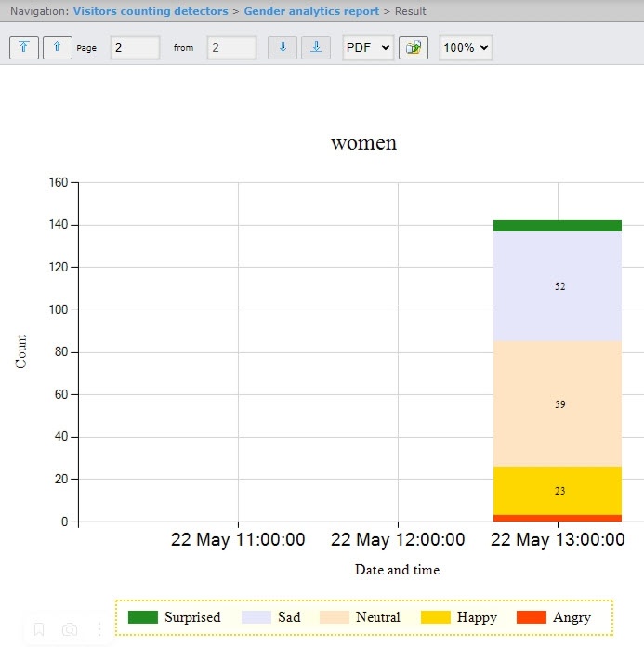Viewport: 644px width, 647px height.
Task: Click the total pages field
Action: 231,47
